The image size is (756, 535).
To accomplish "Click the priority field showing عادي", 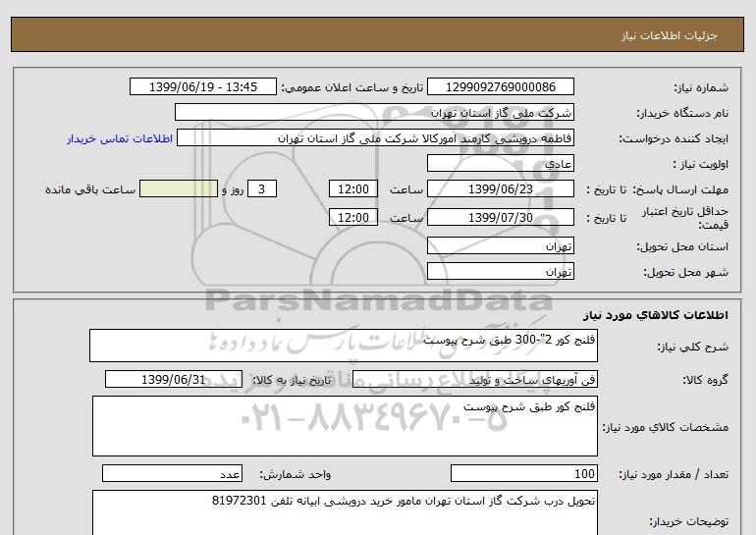I will pyautogui.click(x=501, y=163).
